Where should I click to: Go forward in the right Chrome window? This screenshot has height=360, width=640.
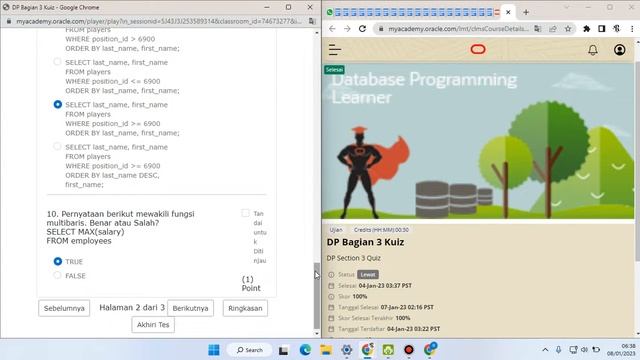coord(347,29)
